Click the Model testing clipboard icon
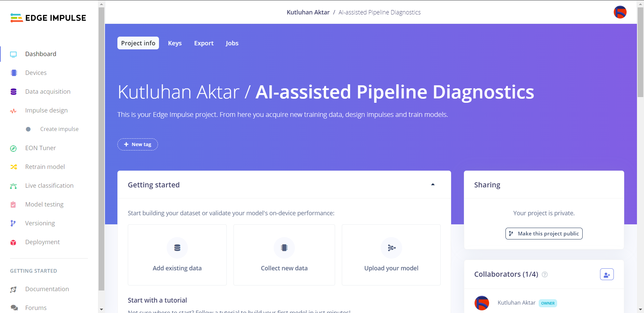644x313 pixels. (x=13, y=205)
